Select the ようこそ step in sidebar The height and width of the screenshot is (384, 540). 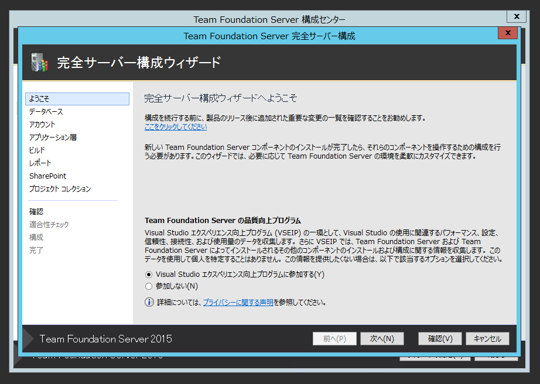point(77,99)
